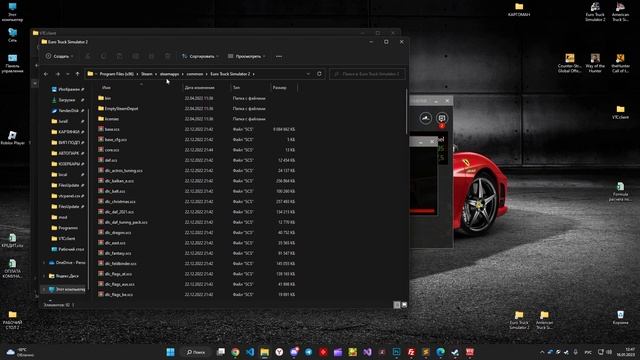The width and height of the screenshot is (640, 360).
Task: Open Telegram from taskbar
Action: (309, 352)
